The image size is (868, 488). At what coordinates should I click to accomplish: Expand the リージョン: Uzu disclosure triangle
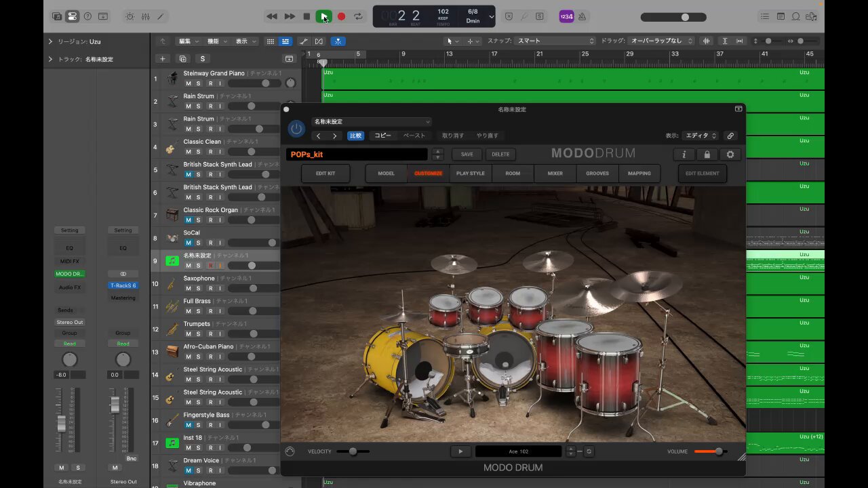coord(50,41)
